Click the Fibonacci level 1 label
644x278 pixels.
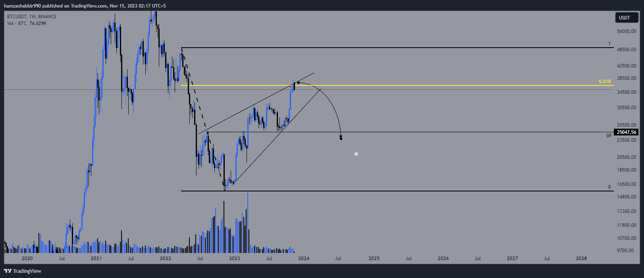pyautogui.click(x=609, y=44)
